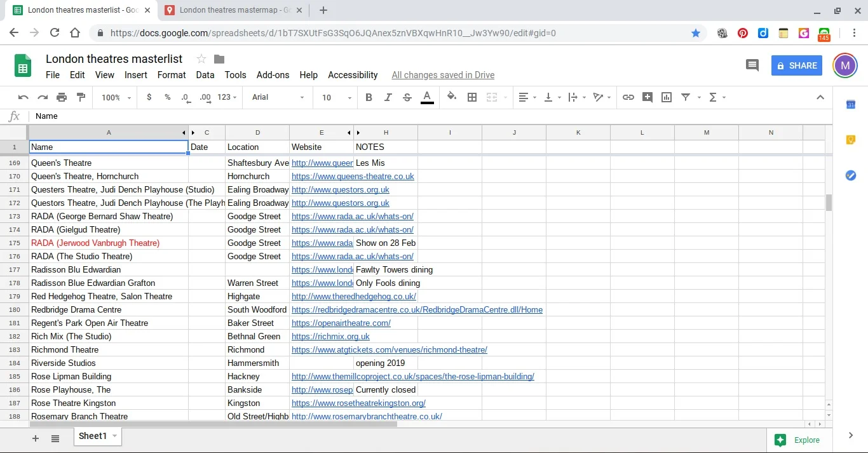The height and width of the screenshot is (453, 868).
Task: Click the Insert chart icon
Action: (x=667, y=97)
